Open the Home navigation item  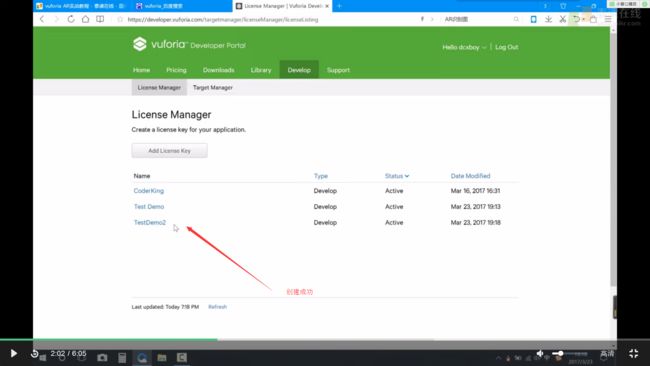pyautogui.click(x=141, y=70)
